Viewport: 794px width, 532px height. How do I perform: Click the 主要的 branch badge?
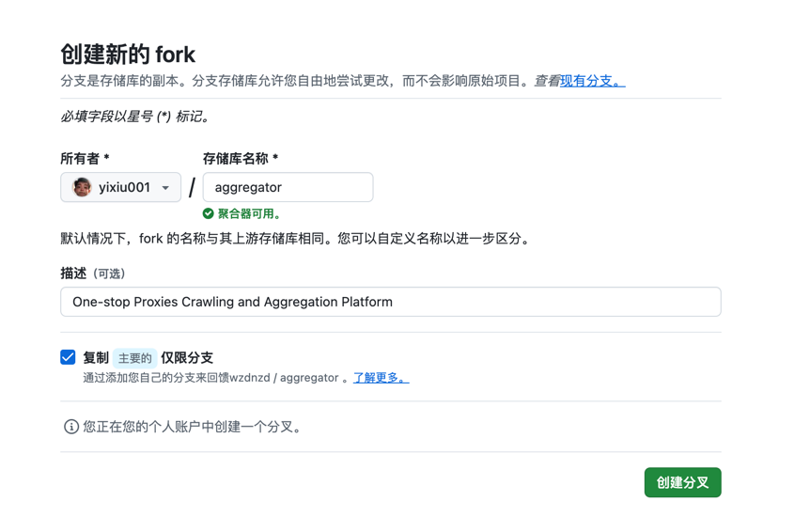coord(134,358)
